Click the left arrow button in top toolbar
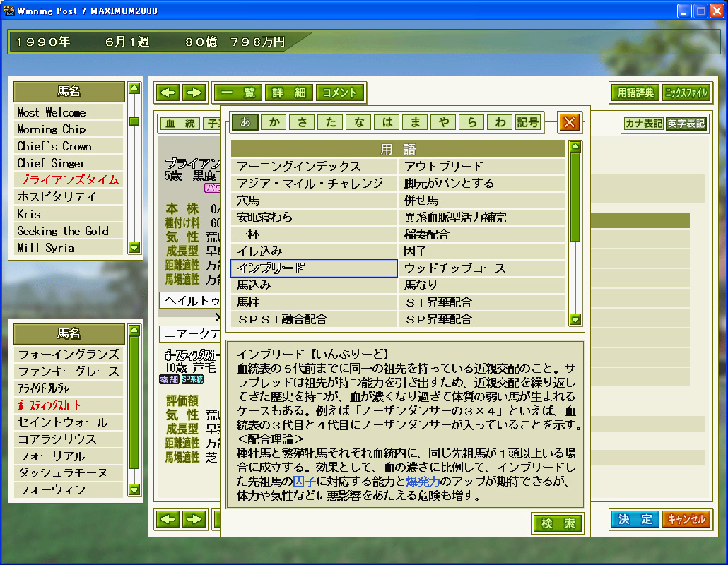The image size is (728, 565). (x=168, y=93)
